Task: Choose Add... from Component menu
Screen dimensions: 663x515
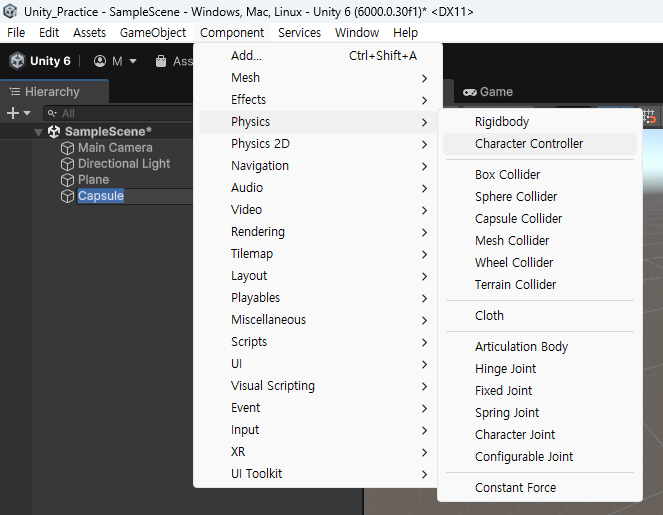Action: pyautogui.click(x=318, y=56)
